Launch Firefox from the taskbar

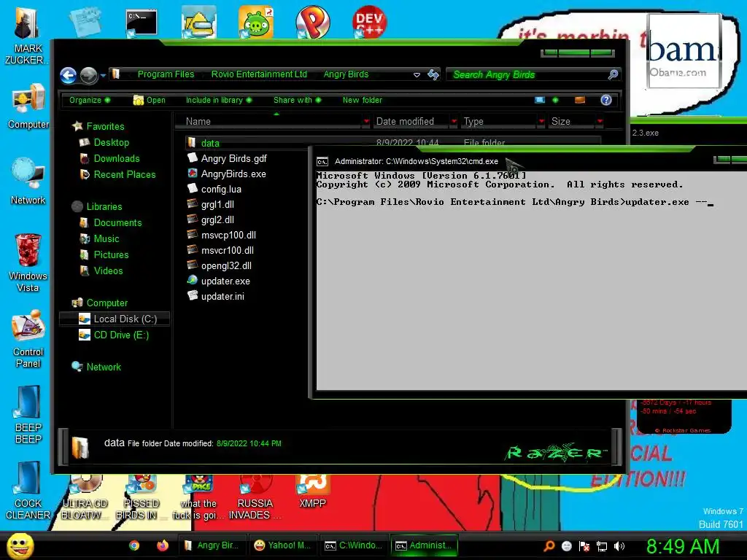coord(163,545)
